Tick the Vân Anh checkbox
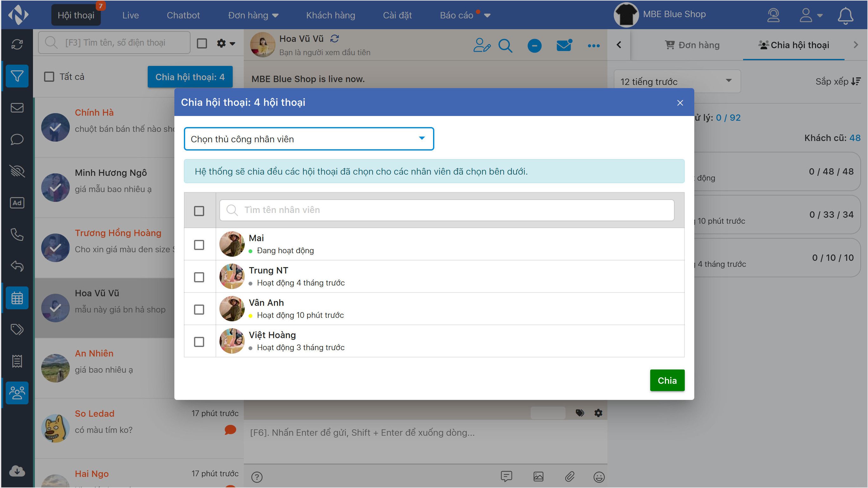Viewport: 868px width, 488px height. click(199, 310)
